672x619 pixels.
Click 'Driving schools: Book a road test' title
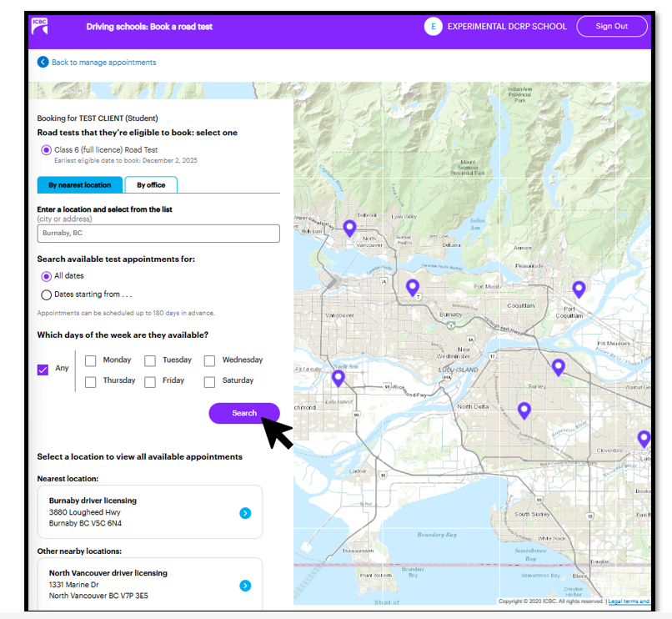[x=149, y=27]
